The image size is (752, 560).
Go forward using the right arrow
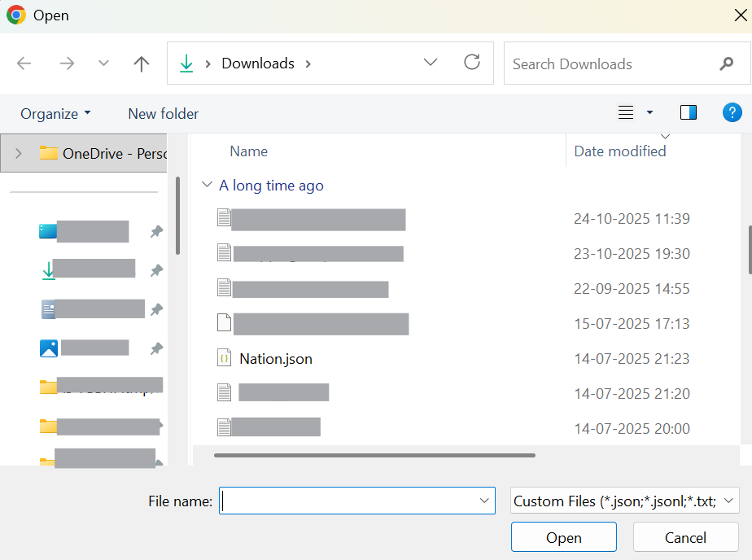(67, 63)
